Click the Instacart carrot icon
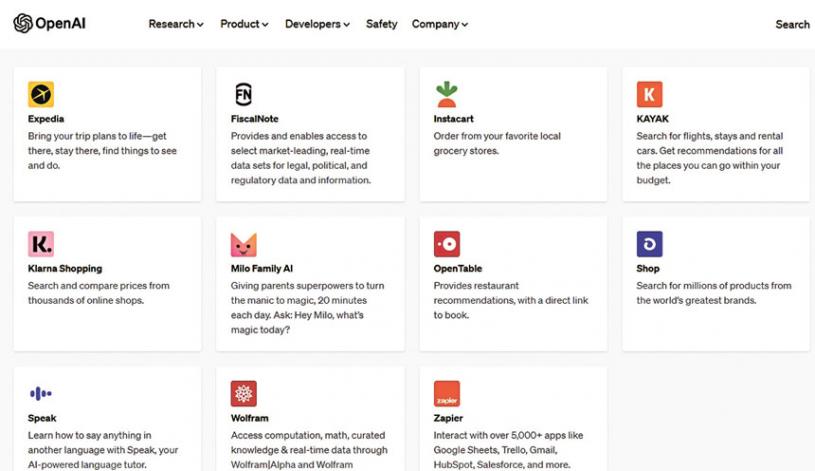The image size is (815, 471). point(446,95)
